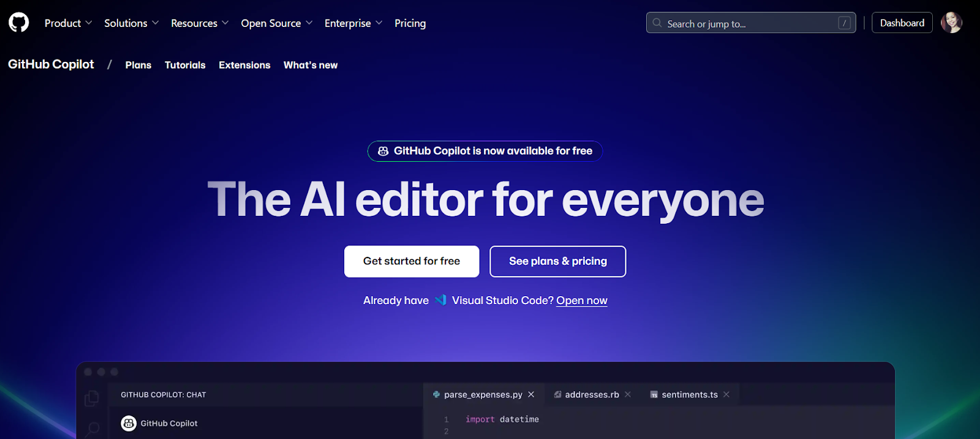
Task: Click the Dashboard button
Action: (x=902, y=23)
